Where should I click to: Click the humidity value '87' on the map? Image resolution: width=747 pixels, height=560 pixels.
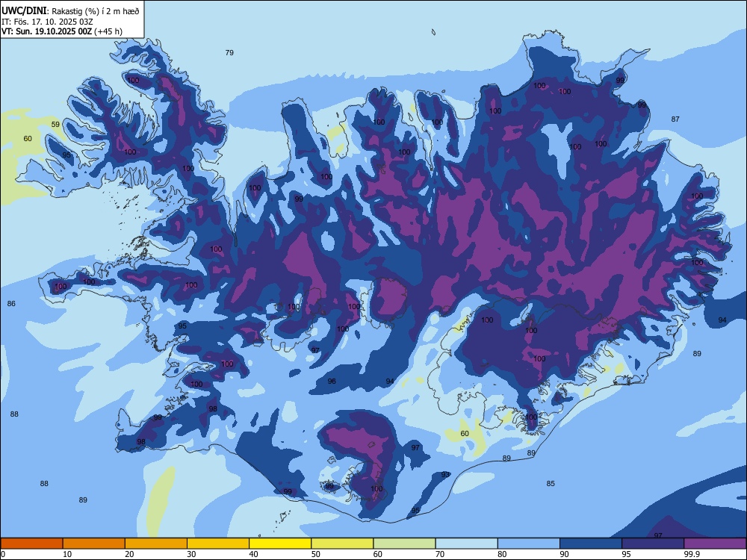pyautogui.click(x=675, y=119)
